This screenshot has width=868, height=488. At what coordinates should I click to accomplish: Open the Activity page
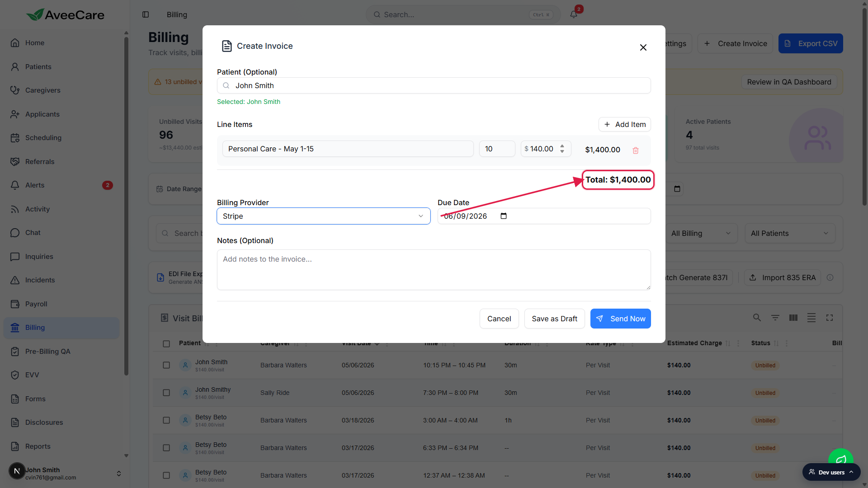click(61, 209)
